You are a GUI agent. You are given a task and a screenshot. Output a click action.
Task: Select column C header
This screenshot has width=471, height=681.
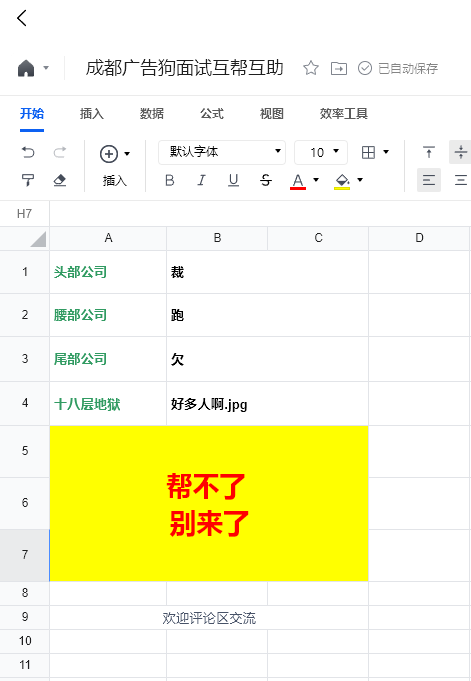[318, 238]
